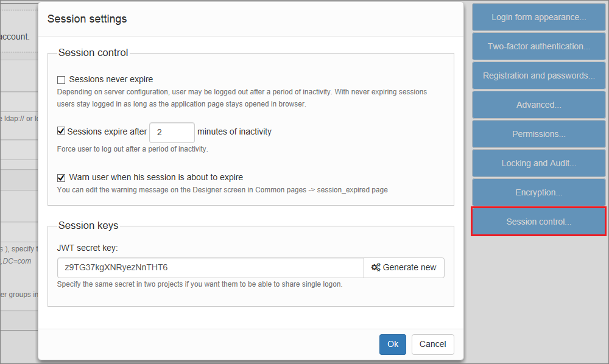Confirm session settings with Ok

(393, 344)
